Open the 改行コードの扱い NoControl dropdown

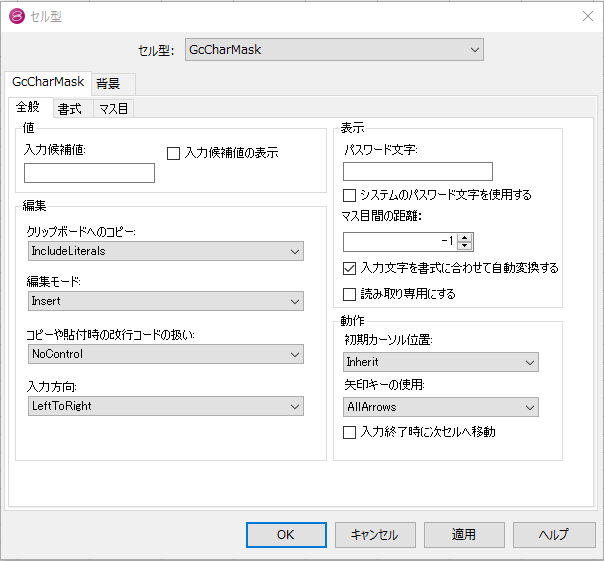click(166, 354)
